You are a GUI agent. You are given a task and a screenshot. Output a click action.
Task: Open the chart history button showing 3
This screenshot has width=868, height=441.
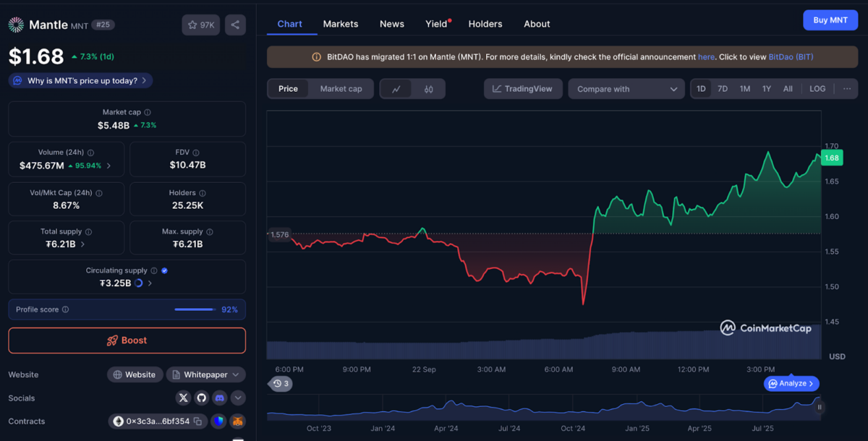coord(281,384)
